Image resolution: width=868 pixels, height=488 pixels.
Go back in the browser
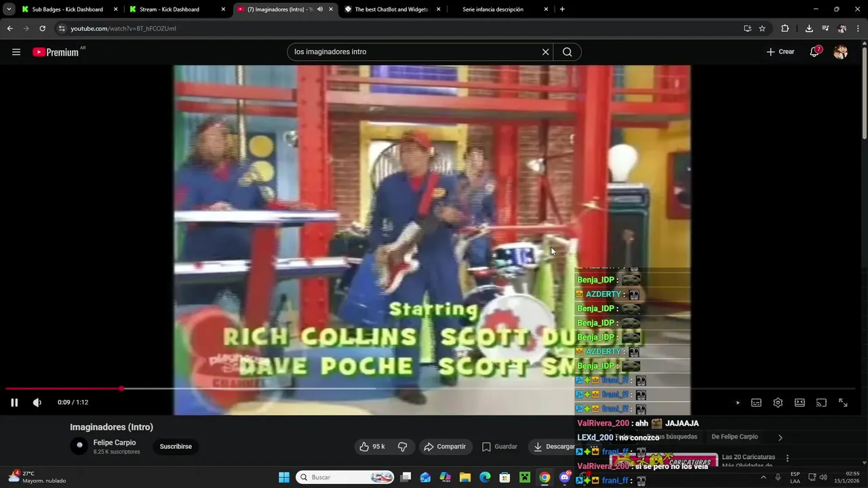click(x=9, y=28)
